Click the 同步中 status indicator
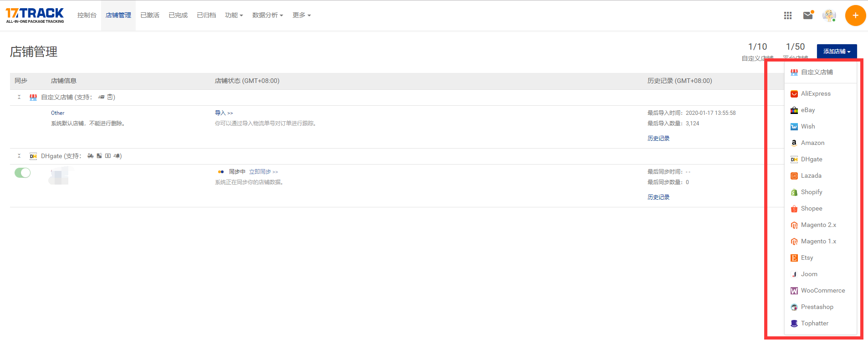Screen dimensions: 868x345 (x=232, y=172)
